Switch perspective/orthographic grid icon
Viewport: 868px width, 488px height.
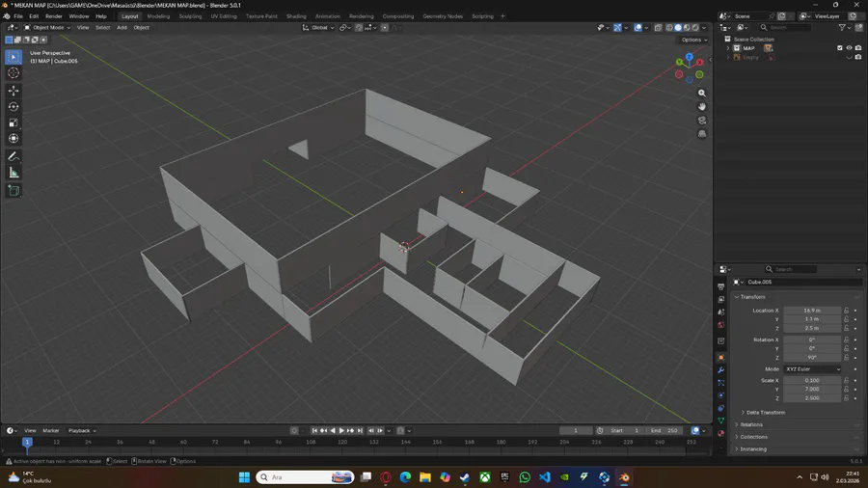(702, 133)
